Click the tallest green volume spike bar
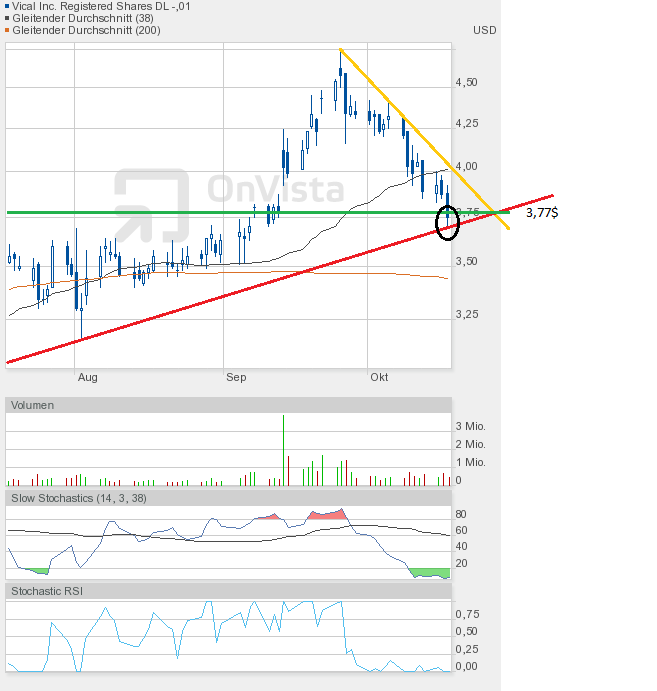The height and width of the screenshot is (691, 657). pyautogui.click(x=283, y=450)
